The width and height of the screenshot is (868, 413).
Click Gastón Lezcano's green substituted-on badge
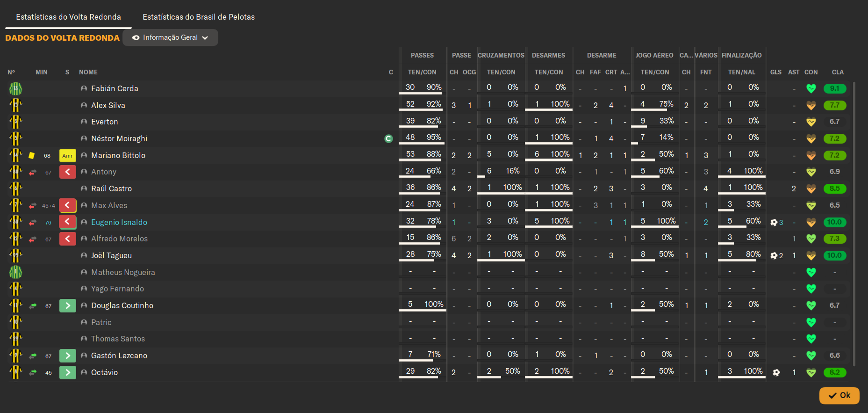pyautogui.click(x=67, y=355)
